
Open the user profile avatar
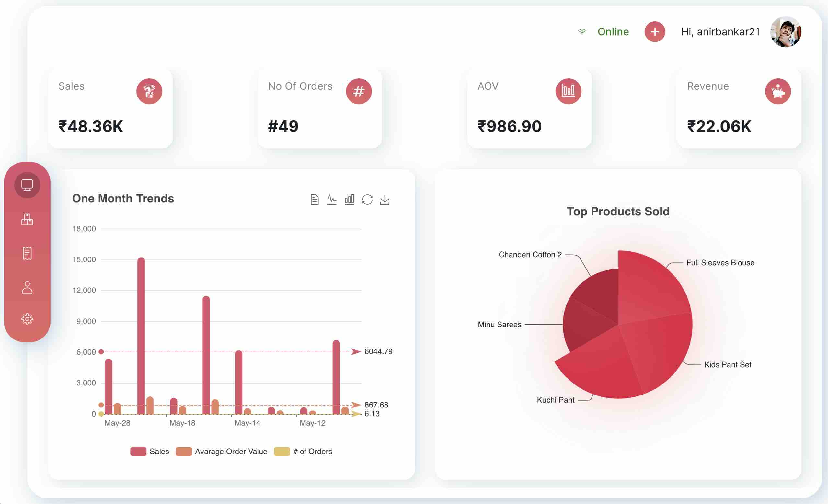coord(786,32)
